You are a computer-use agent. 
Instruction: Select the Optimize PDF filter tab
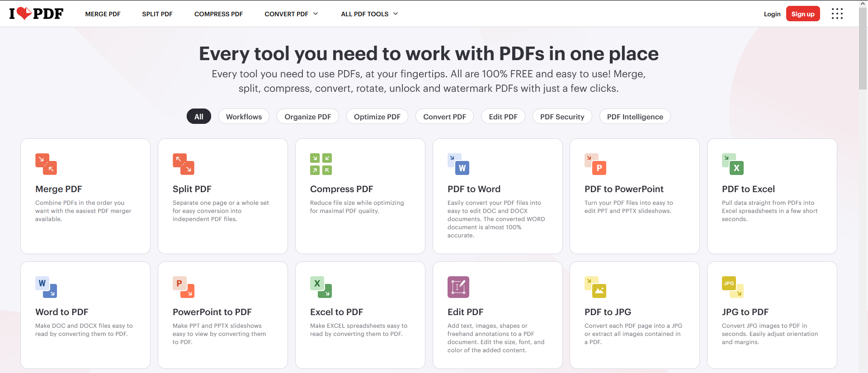(x=377, y=116)
